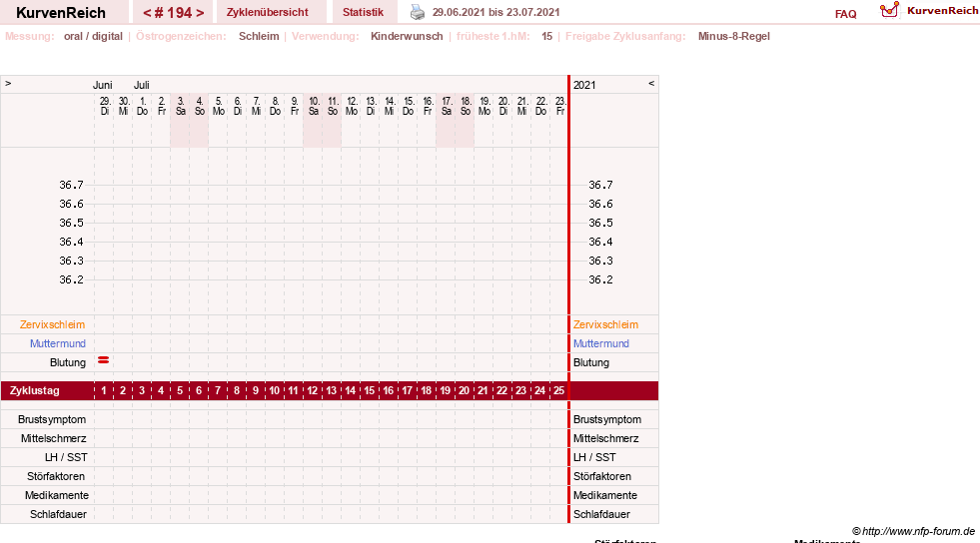The height and width of the screenshot is (543, 980).
Task: Click the früheste 1.hM value '15'
Action: [546, 36]
